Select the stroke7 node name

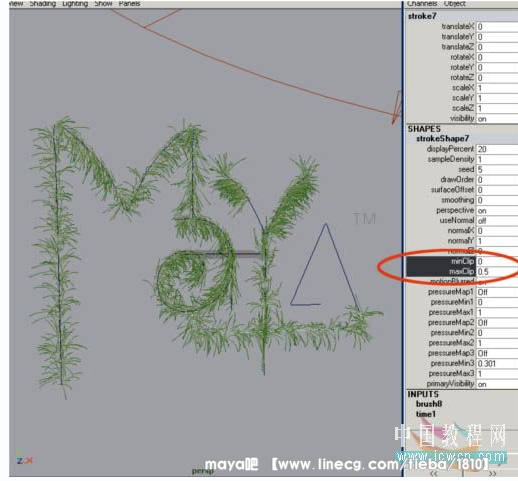coord(422,16)
